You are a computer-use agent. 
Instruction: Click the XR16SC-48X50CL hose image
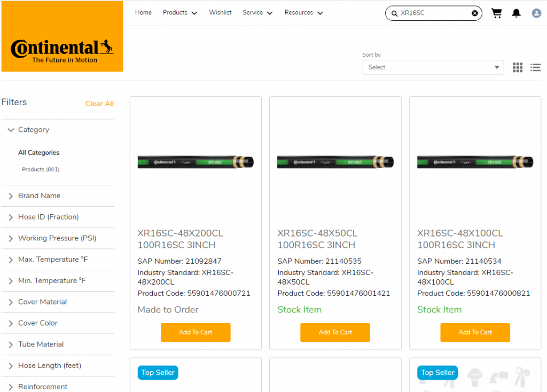tap(335, 161)
